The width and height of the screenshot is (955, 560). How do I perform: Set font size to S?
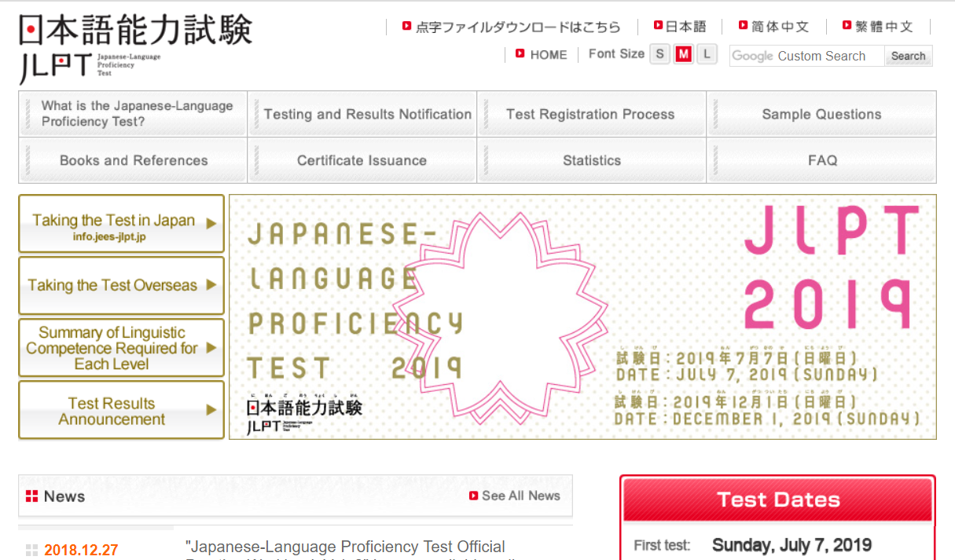tap(660, 54)
